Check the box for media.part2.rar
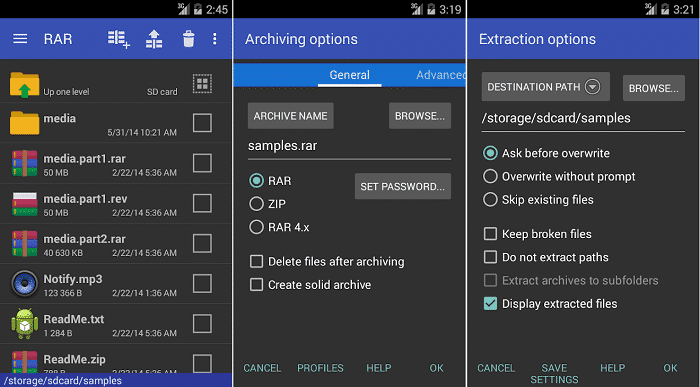This screenshot has height=387, width=700. (x=202, y=243)
